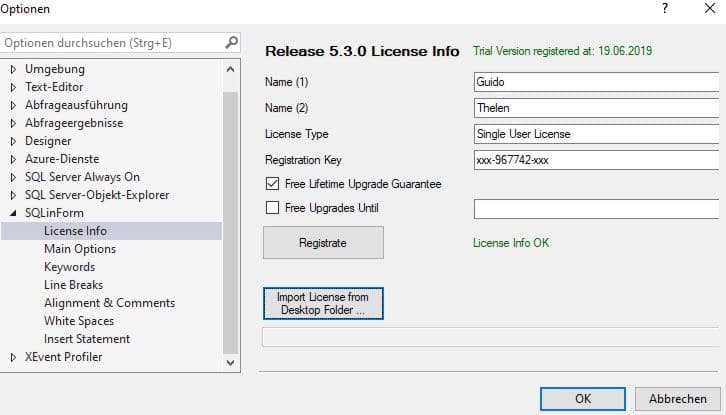Click the Registrate button
The image size is (726, 415).
[x=323, y=243]
